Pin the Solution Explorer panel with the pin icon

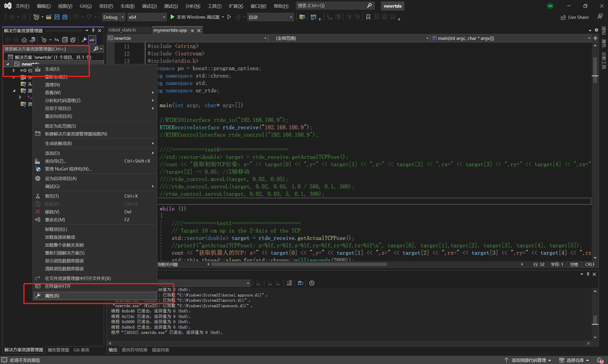(x=93, y=30)
